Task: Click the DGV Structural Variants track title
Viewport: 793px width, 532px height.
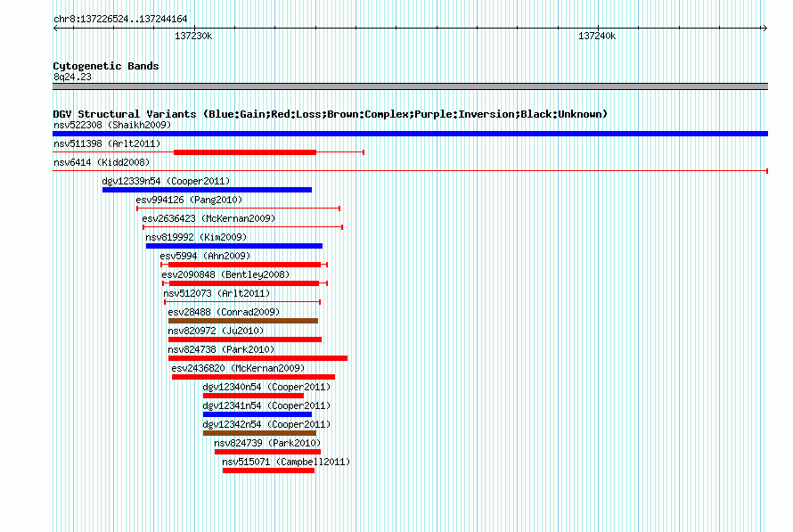Action: coord(331,114)
